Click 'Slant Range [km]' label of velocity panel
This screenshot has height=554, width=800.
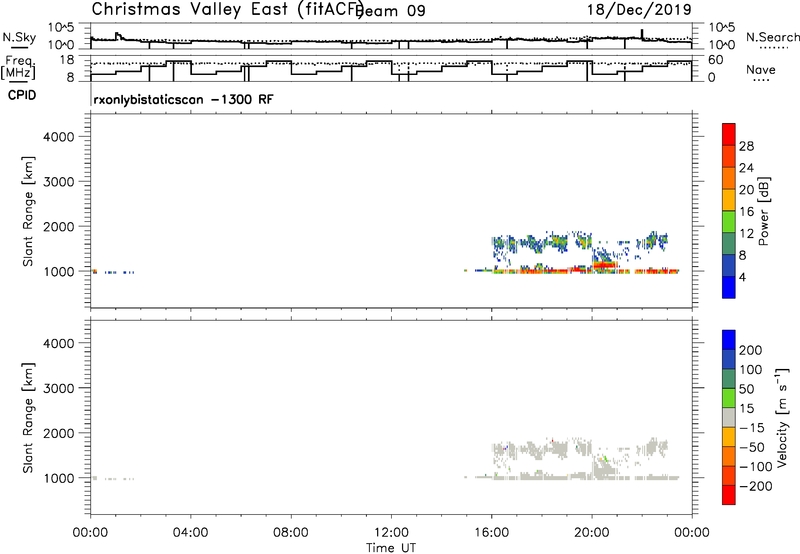[28, 418]
